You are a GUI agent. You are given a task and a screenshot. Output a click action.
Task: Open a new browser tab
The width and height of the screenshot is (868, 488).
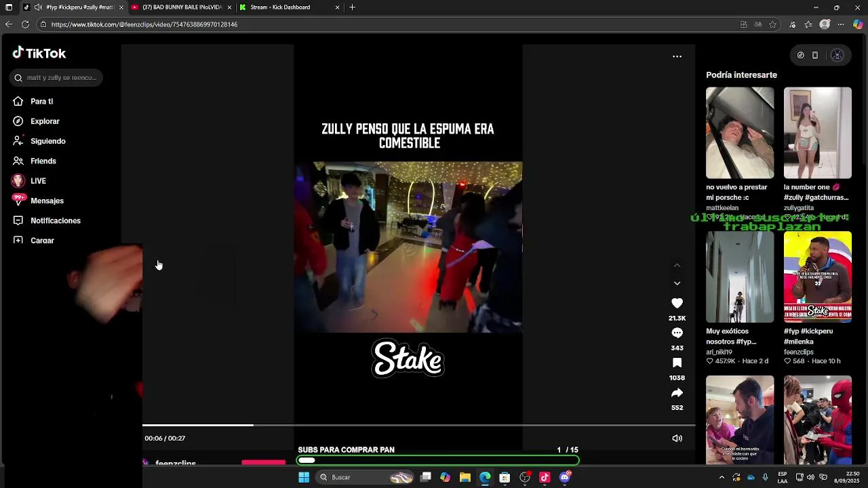click(352, 7)
